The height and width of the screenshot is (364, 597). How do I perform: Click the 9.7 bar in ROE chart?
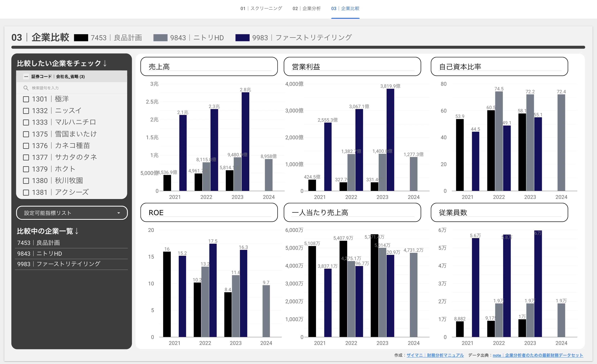(x=266, y=311)
